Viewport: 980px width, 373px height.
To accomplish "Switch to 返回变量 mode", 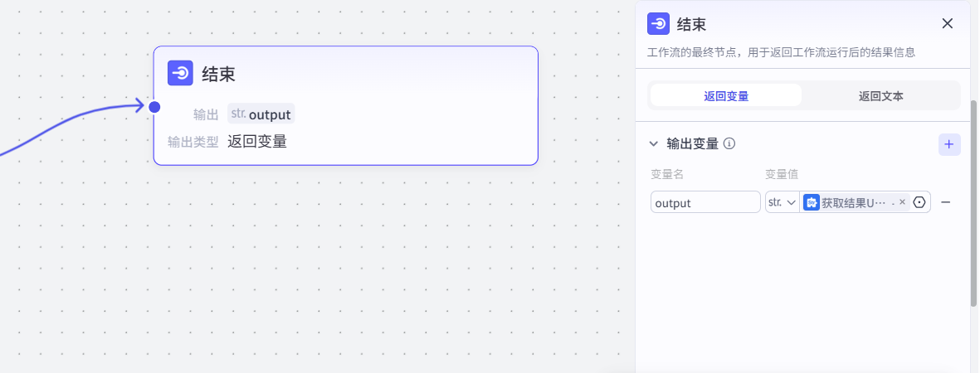I will [x=726, y=95].
